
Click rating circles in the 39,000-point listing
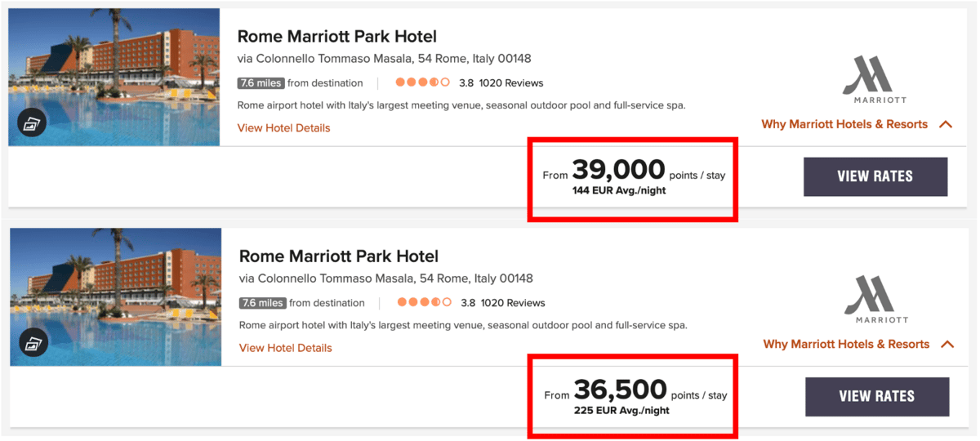click(x=423, y=82)
